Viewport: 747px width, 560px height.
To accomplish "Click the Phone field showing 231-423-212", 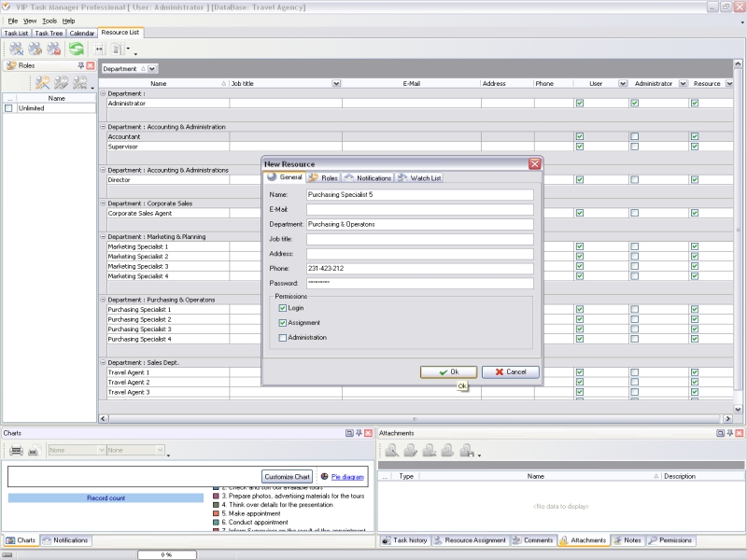I will click(x=419, y=268).
